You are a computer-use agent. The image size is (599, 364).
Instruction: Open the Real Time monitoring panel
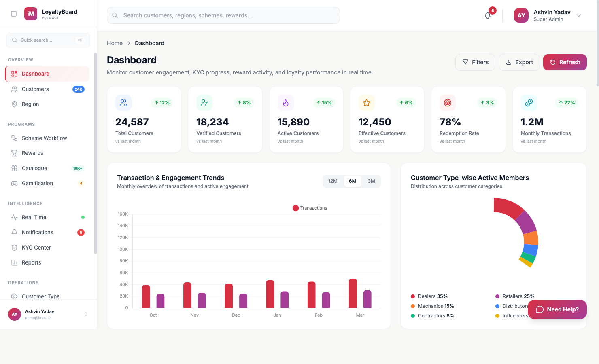pos(34,217)
